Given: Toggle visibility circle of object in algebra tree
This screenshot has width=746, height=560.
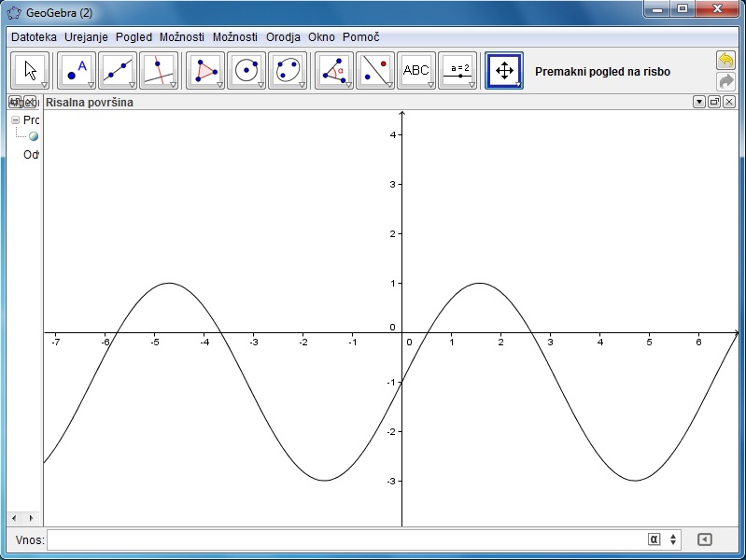Looking at the screenshot, I should tap(34, 136).
